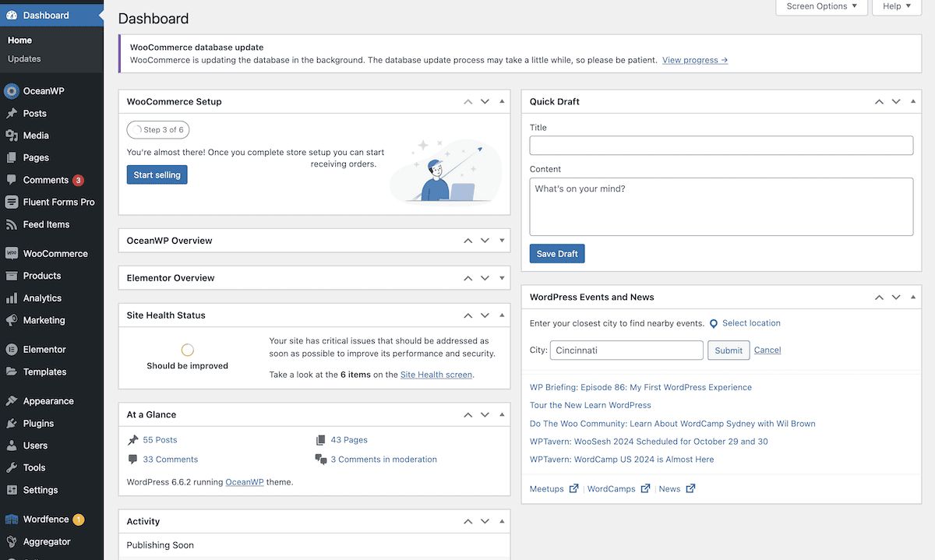Collapse the At a Glance panel
Image resolution: width=935 pixels, height=560 pixels.
(x=502, y=414)
